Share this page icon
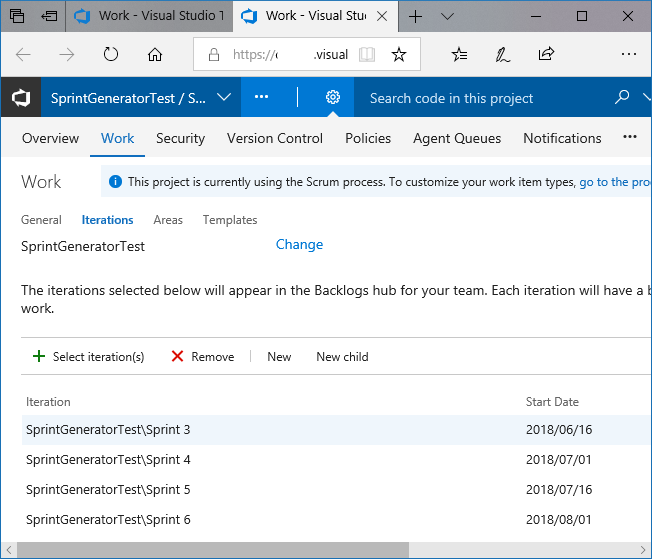This screenshot has height=559, width=652. tap(546, 54)
